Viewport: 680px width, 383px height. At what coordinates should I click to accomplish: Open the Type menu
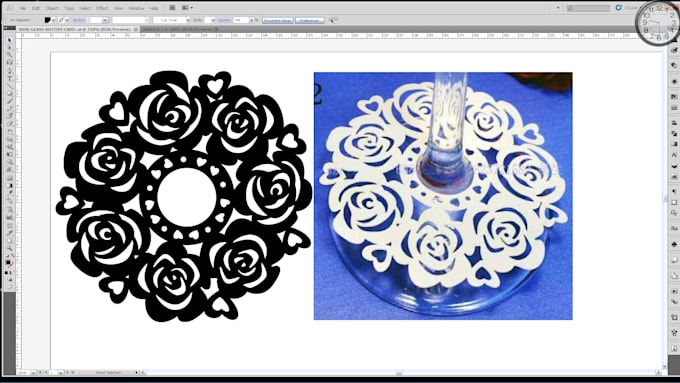pyautogui.click(x=69, y=8)
